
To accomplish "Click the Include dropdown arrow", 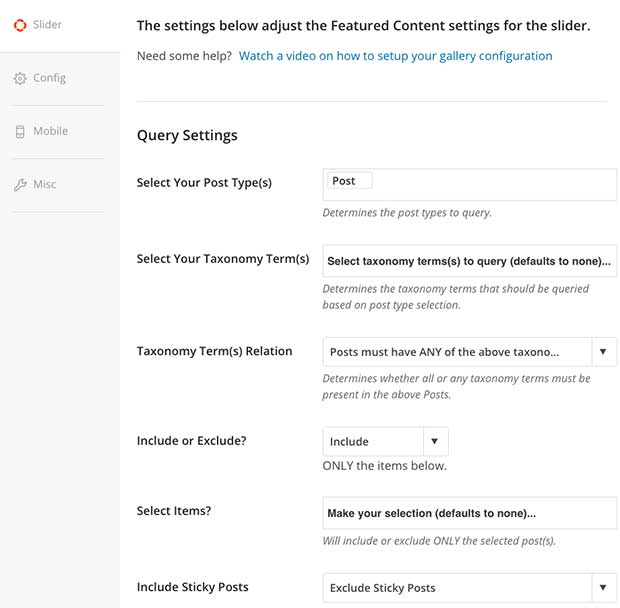I will 435,441.
